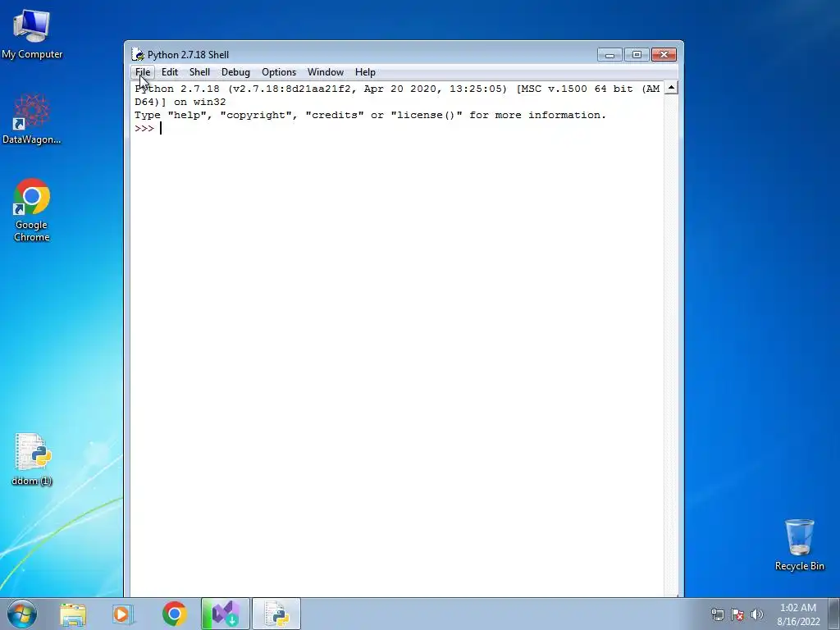
Task: Switch to the Visual Studio installer taskbar item
Action: pyautogui.click(x=225, y=614)
